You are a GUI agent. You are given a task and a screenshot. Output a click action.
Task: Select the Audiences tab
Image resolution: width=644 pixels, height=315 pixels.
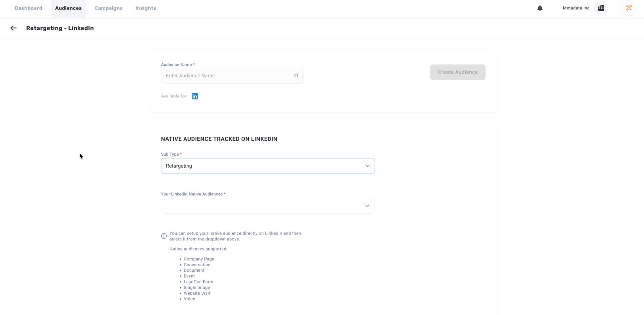pyautogui.click(x=68, y=8)
